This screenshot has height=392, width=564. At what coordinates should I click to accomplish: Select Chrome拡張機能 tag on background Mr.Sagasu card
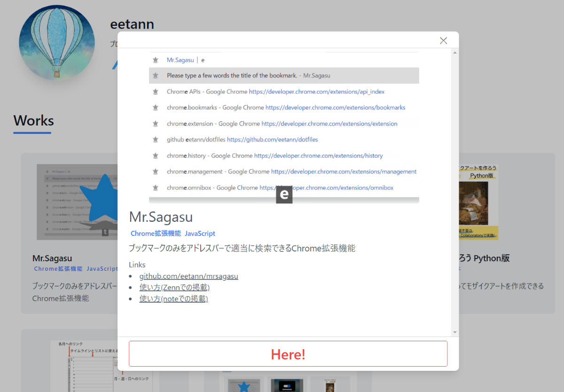[x=58, y=269]
